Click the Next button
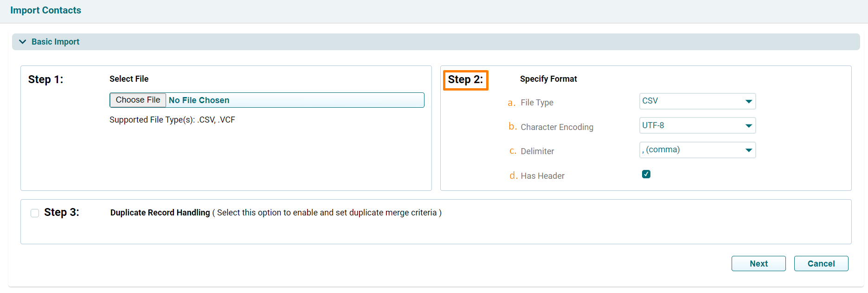The image size is (868, 293). 758,264
